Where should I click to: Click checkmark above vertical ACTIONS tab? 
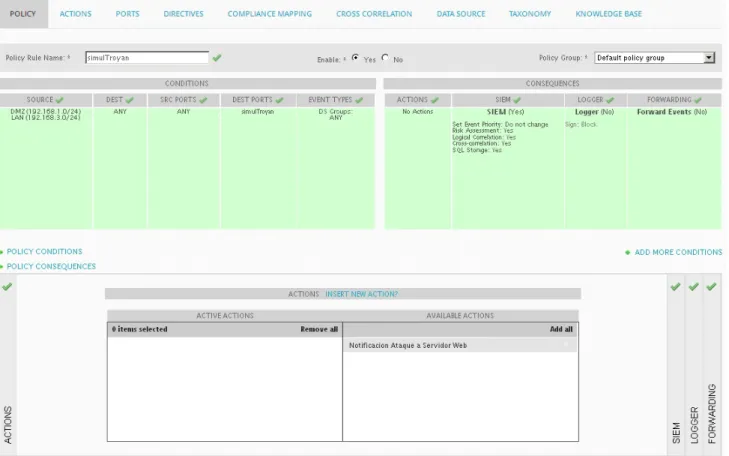pyautogui.click(x=7, y=287)
